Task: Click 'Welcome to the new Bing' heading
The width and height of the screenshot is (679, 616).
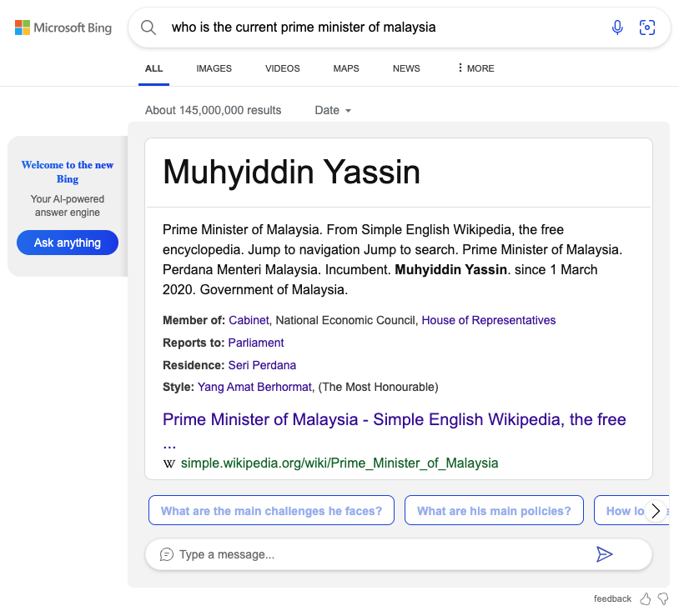Action: (x=68, y=172)
